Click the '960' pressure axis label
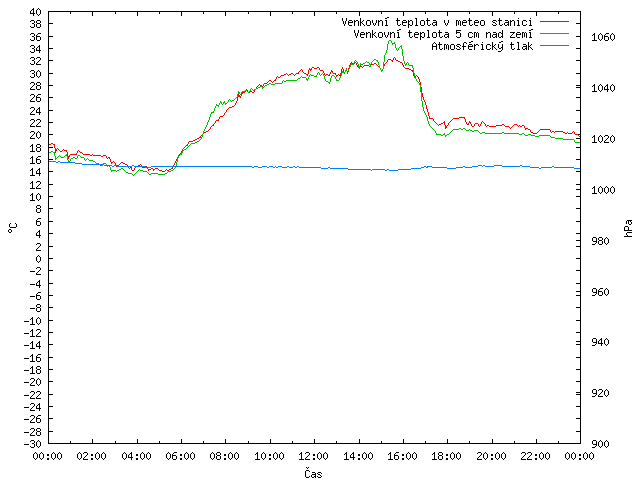 pyautogui.click(x=600, y=292)
